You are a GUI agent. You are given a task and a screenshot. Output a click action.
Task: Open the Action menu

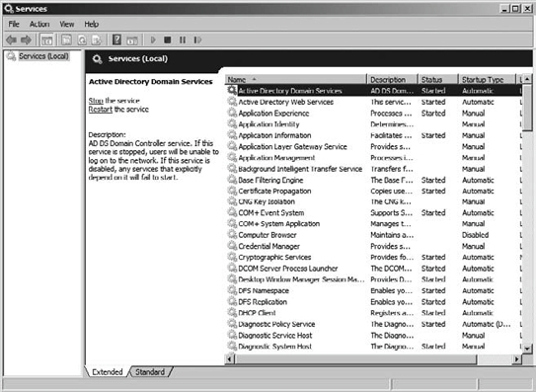tap(39, 24)
